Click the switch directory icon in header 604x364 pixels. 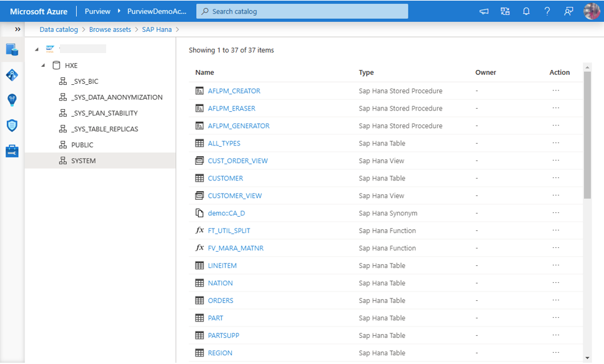(x=505, y=12)
